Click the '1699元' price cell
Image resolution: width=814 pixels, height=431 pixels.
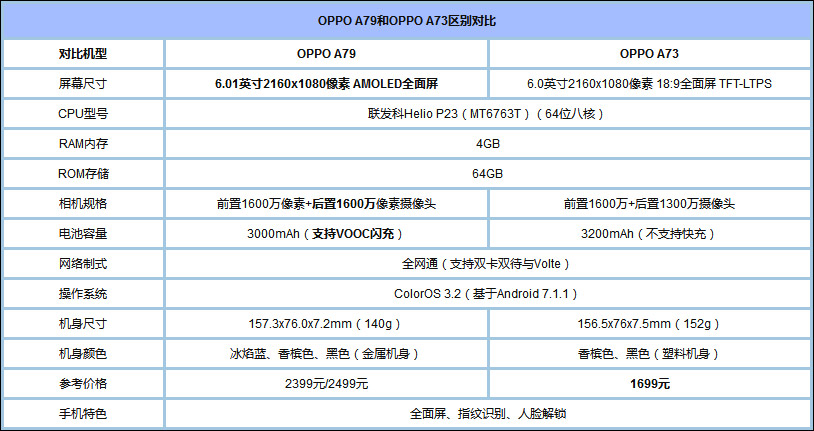[650, 384]
